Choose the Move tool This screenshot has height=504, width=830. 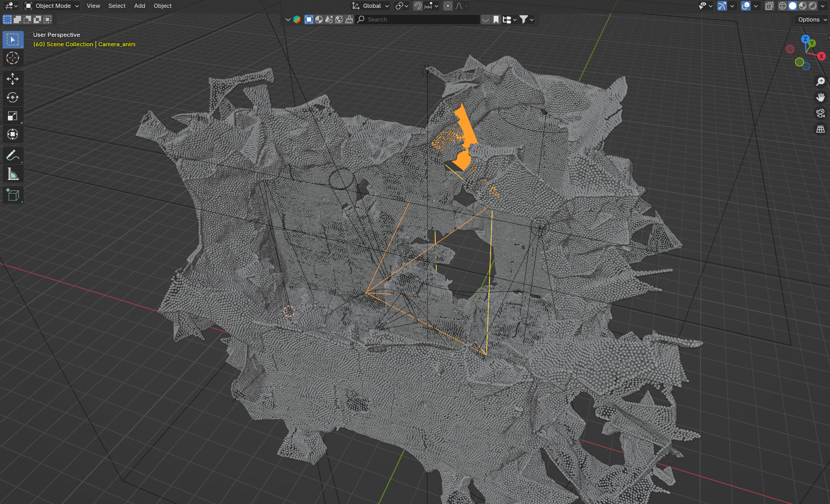tap(13, 79)
